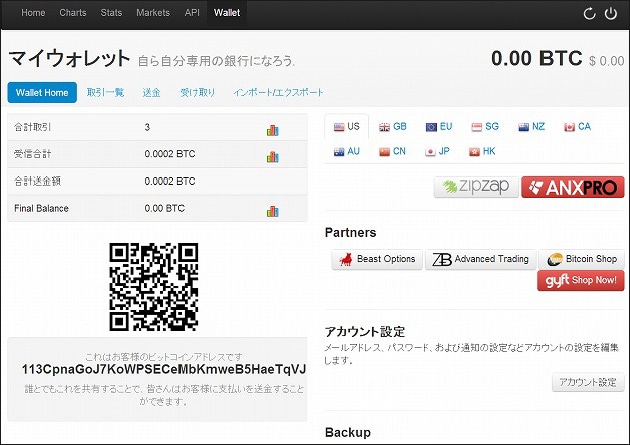Viewport: 630px width, 445px height.
Task: Open chart icon for 合計取引 row
Action: [x=272, y=130]
